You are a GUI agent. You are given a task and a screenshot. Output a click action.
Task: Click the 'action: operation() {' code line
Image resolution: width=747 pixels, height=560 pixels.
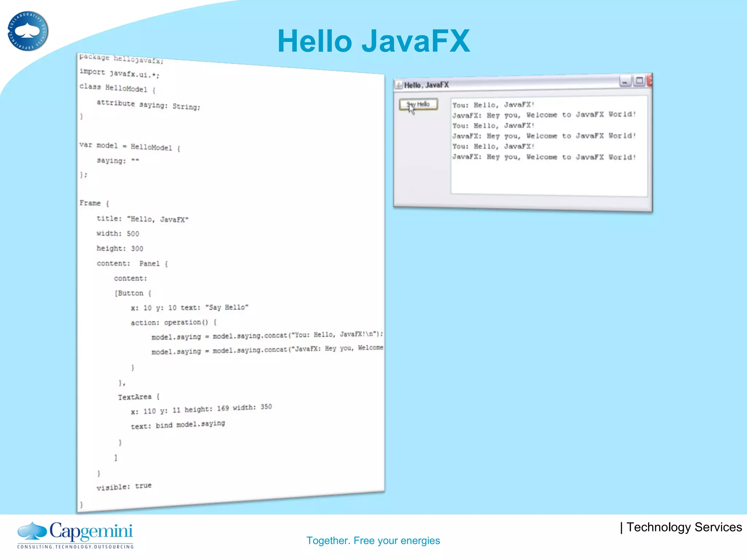point(174,322)
